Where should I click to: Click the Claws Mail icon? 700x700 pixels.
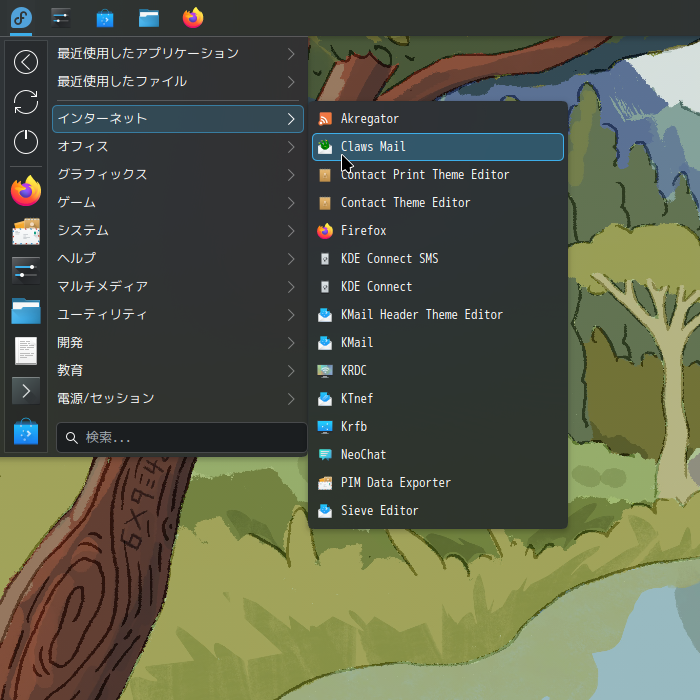pos(325,147)
